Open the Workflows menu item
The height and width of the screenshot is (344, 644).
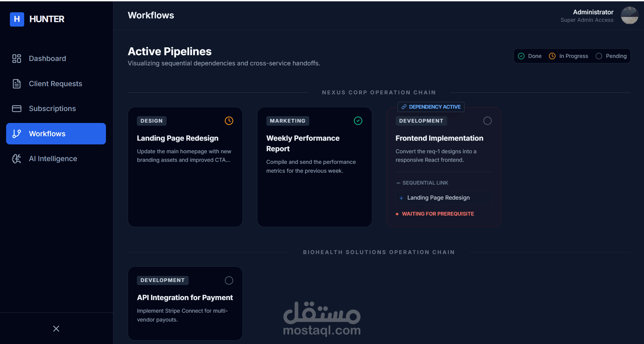pyautogui.click(x=56, y=134)
